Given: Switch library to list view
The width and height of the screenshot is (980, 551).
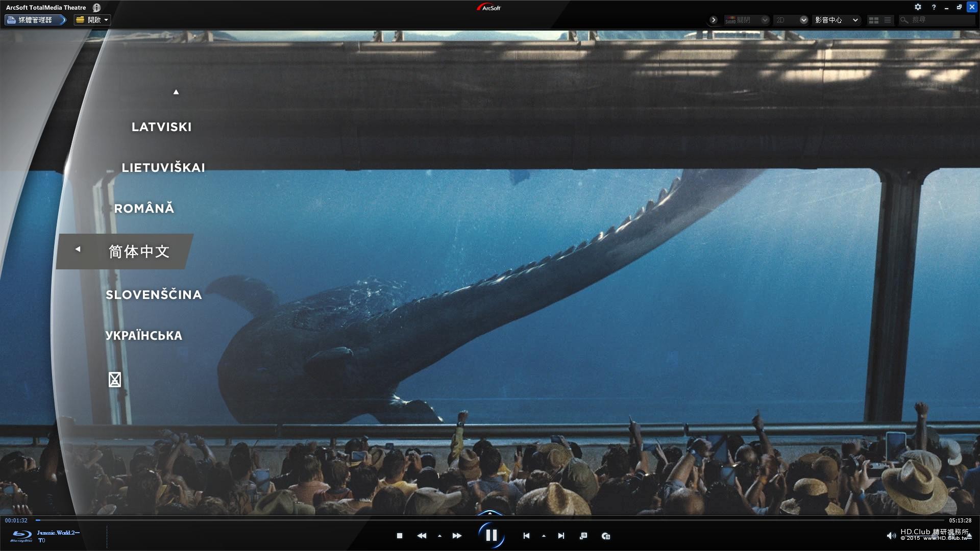Looking at the screenshot, I should click(888, 20).
